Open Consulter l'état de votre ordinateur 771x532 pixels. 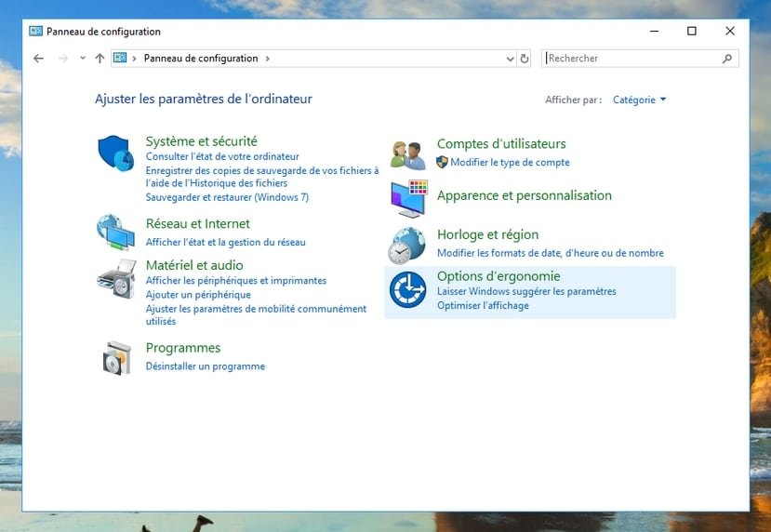click(222, 156)
